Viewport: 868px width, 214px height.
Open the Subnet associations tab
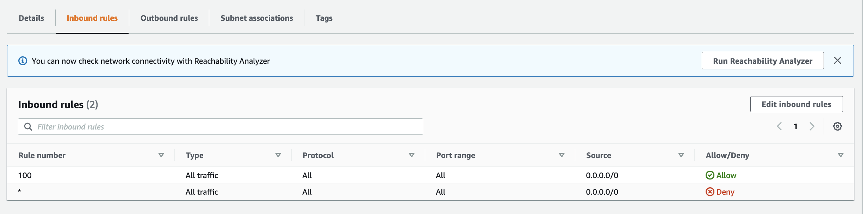pos(256,18)
